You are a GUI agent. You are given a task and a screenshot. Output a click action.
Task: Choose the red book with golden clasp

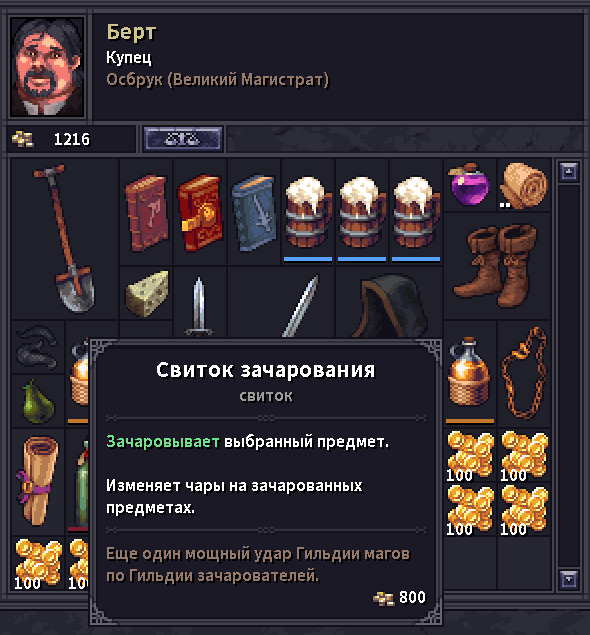point(200,212)
